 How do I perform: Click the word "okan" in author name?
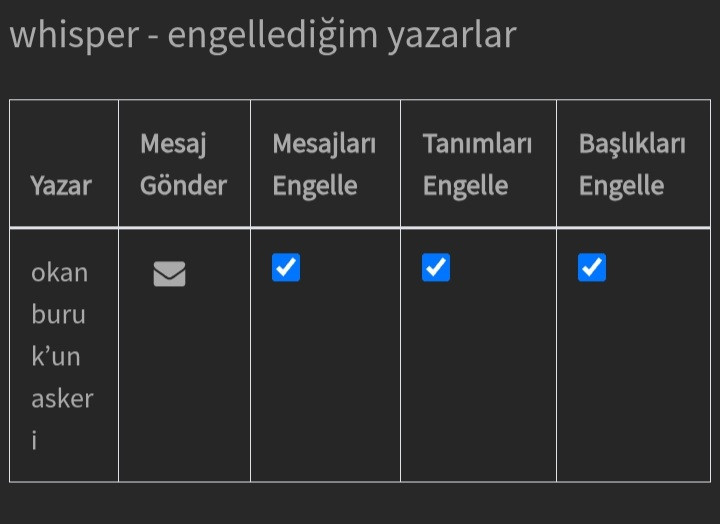60,272
